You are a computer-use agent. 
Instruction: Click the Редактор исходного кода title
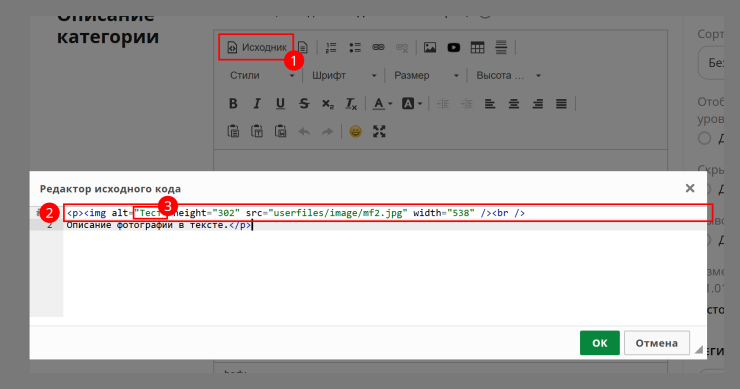pyautogui.click(x=110, y=189)
